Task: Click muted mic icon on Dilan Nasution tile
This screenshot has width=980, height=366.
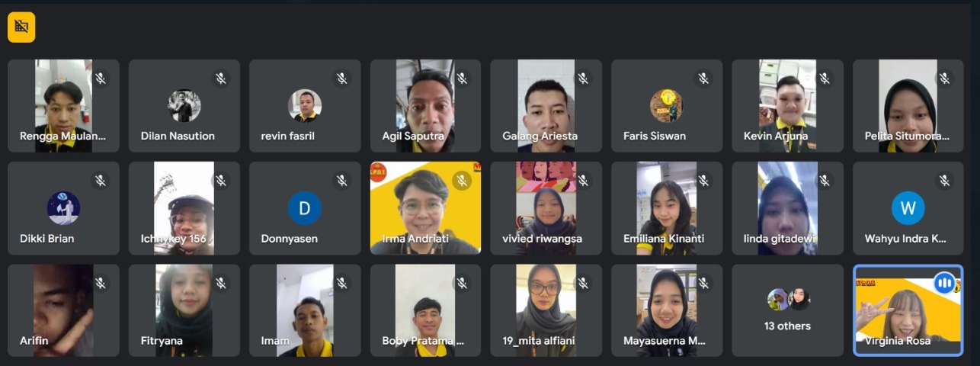Action: coord(221,79)
